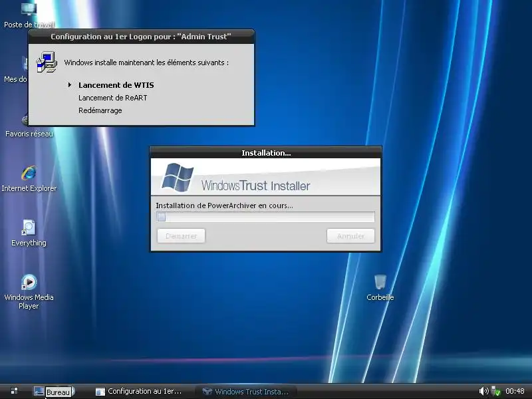Click the Mes documents desktop icon label
This screenshot has height=399, width=532.
[x=15, y=79]
